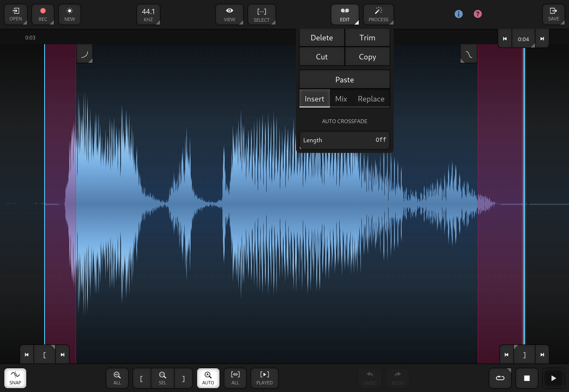The height and width of the screenshot is (392, 569).
Task: Select the Replace paste mode
Action: (x=371, y=99)
